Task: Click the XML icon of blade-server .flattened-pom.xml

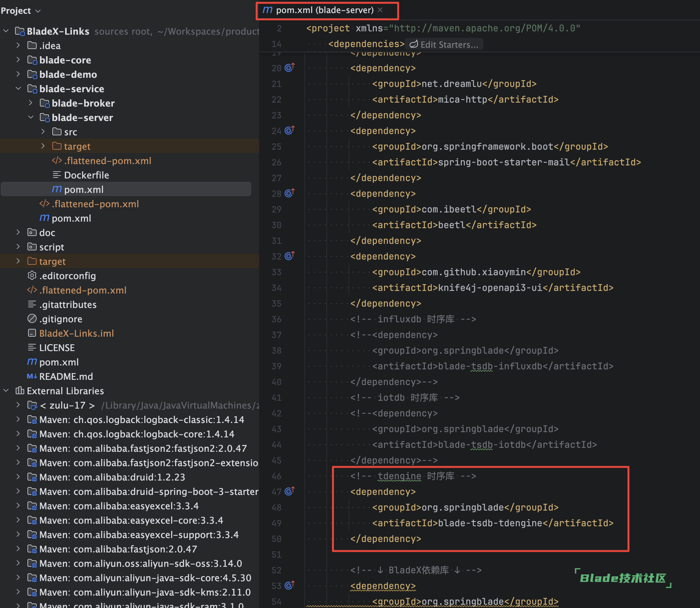Action: click(57, 160)
